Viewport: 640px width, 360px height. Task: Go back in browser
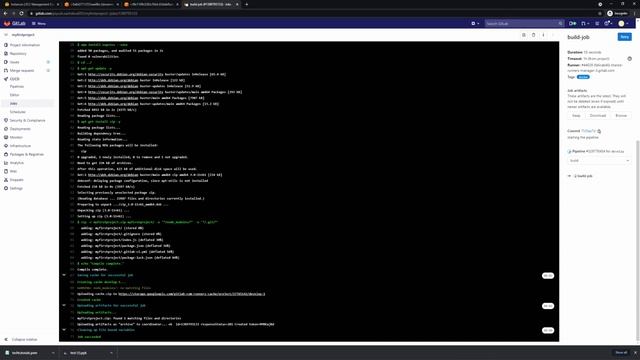pos(5,13)
